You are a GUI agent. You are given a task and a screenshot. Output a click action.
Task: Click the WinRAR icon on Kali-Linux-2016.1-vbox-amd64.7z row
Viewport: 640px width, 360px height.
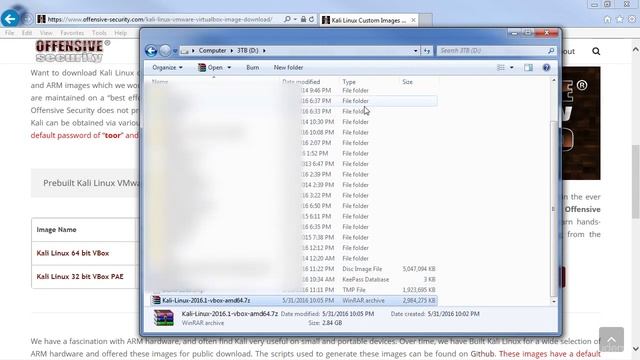[x=156, y=300]
